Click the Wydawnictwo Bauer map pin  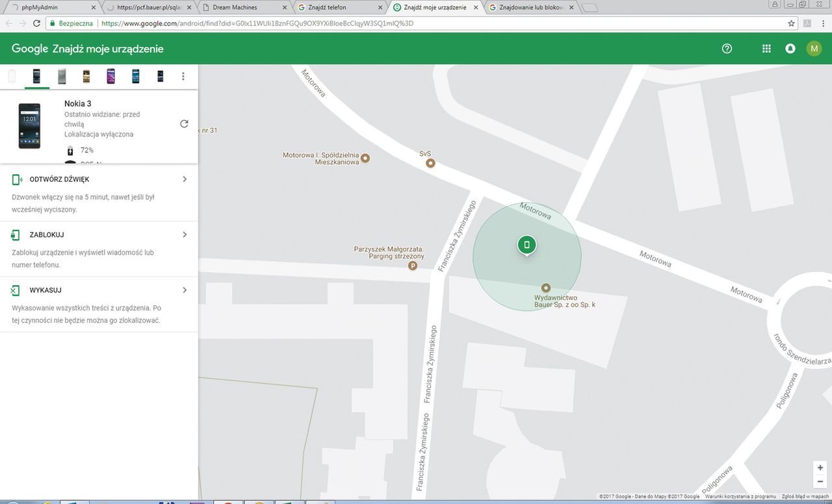coord(546,288)
